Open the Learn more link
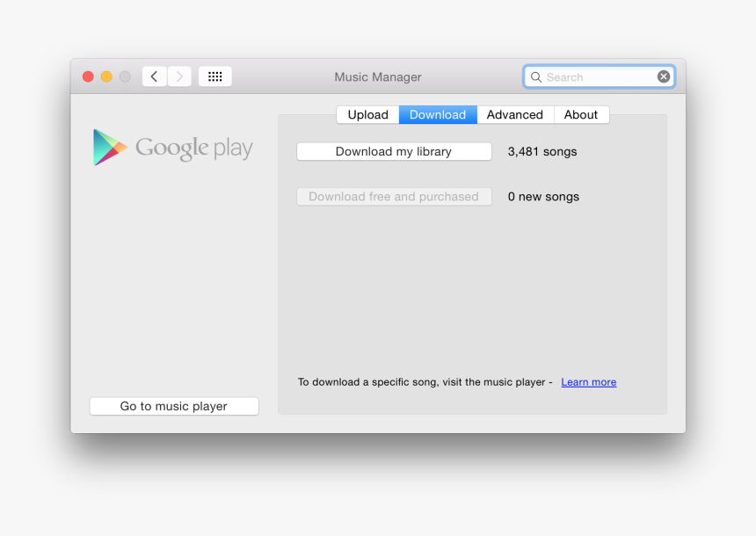The width and height of the screenshot is (756, 536). coord(588,381)
